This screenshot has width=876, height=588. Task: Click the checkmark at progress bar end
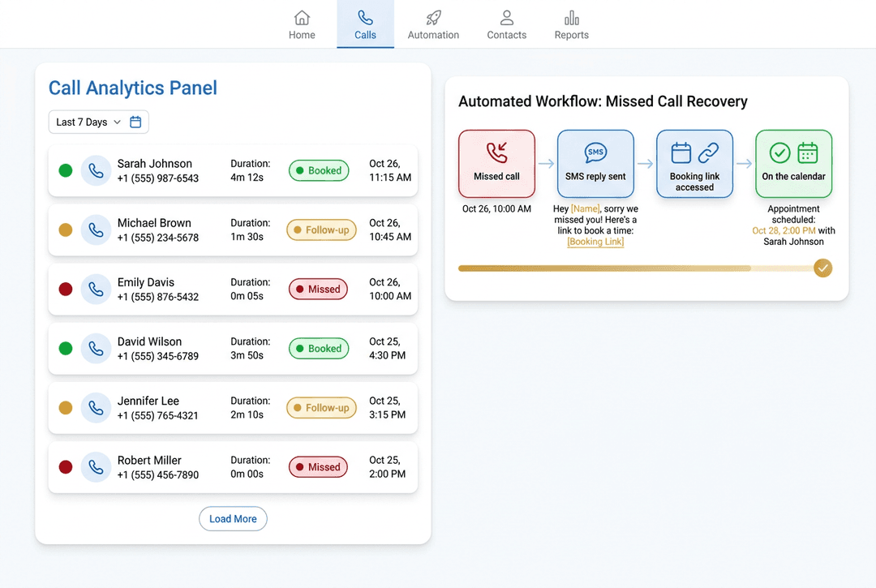[823, 268]
